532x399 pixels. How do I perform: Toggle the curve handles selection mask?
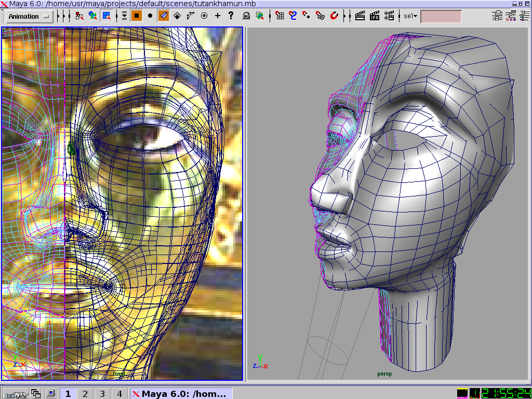[191, 16]
